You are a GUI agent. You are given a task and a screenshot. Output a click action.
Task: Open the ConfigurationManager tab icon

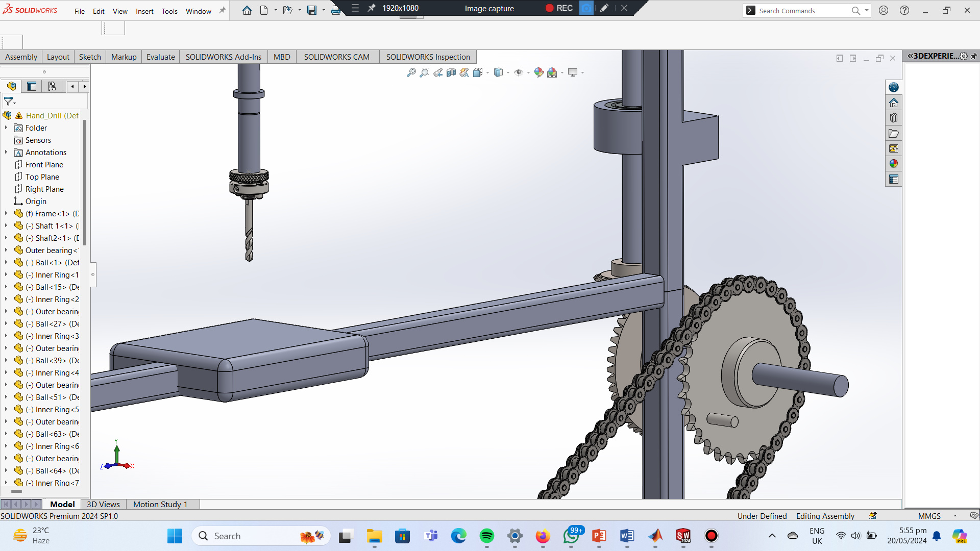point(52,86)
